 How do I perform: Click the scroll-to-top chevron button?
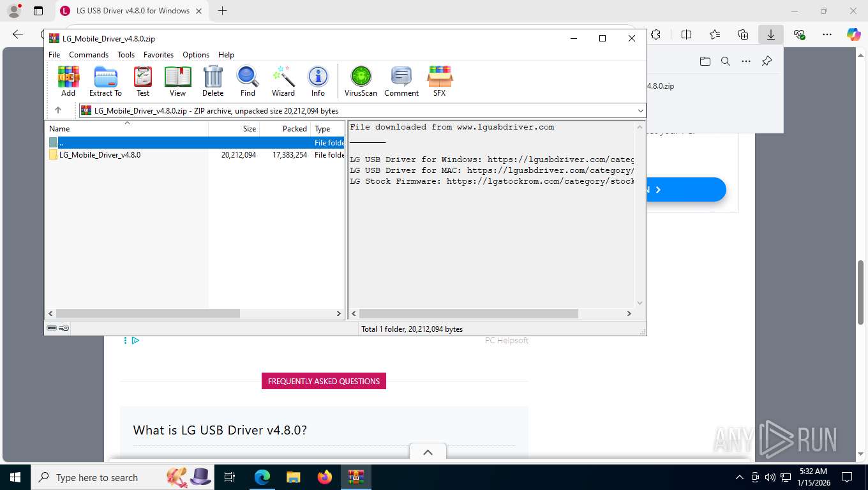[428, 452]
